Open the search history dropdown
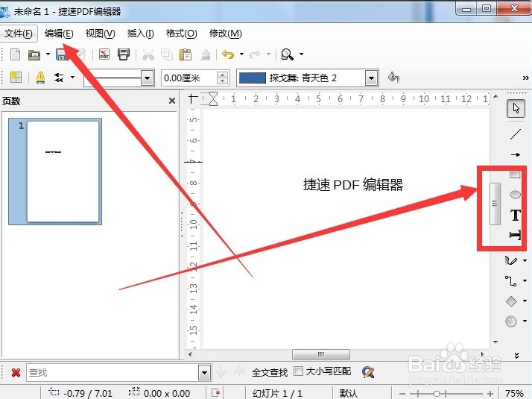The image size is (532, 399). (204, 373)
